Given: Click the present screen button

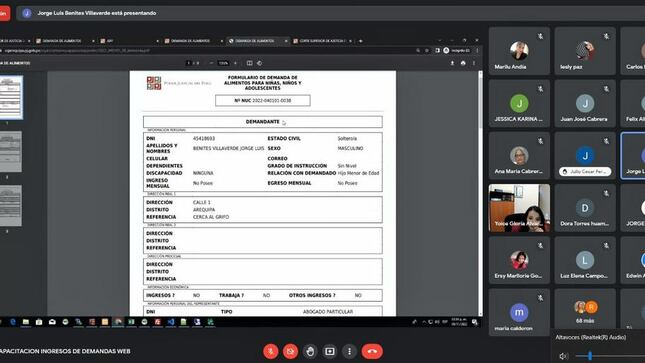Looking at the screenshot, I should (x=329, y=351).
